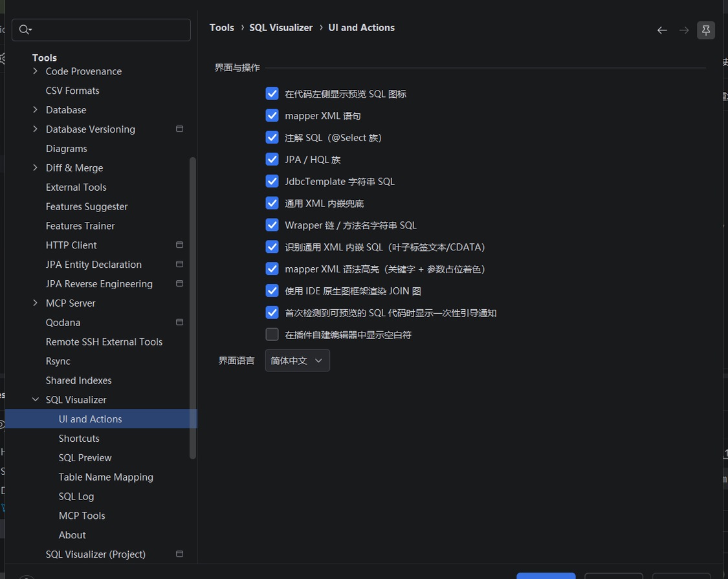Screen dimensions: 728x579
Task: Click the search magnifier icon in settings
Action: point(25,30)
